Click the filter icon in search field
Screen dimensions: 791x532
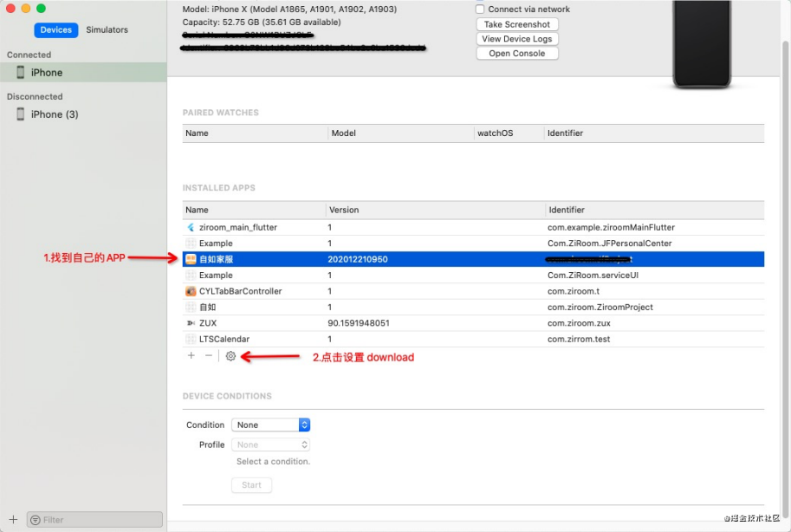coord(36,520)
